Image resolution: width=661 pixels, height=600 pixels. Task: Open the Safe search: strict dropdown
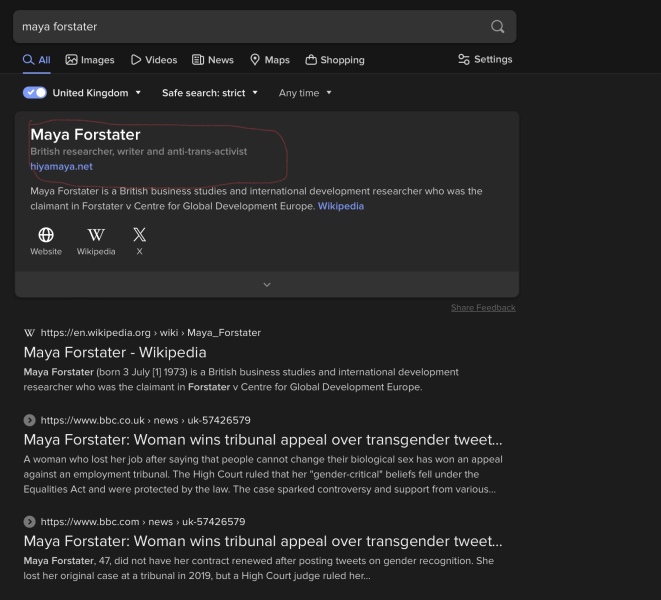(x=210, y=93)
